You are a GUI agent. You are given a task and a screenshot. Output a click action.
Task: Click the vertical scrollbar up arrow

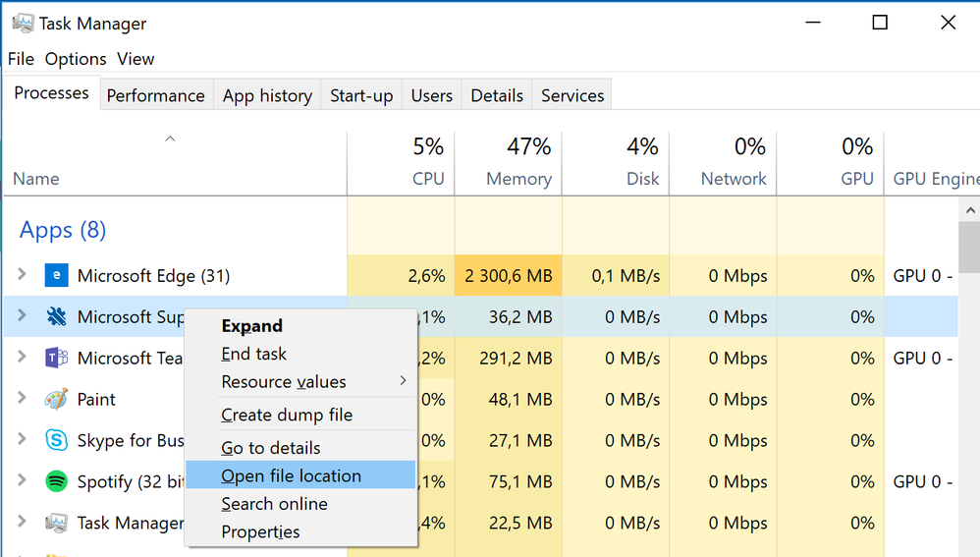[x=970, y=211]
